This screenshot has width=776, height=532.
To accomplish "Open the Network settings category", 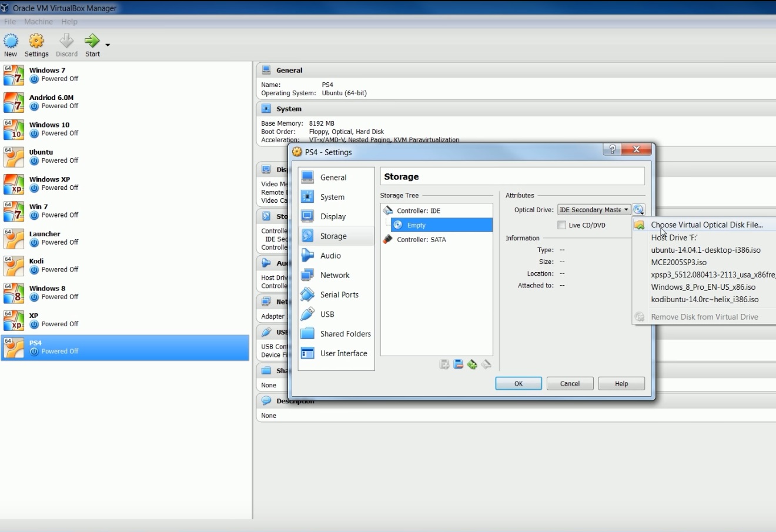I will pyautogui.click(x=336, y=275).
